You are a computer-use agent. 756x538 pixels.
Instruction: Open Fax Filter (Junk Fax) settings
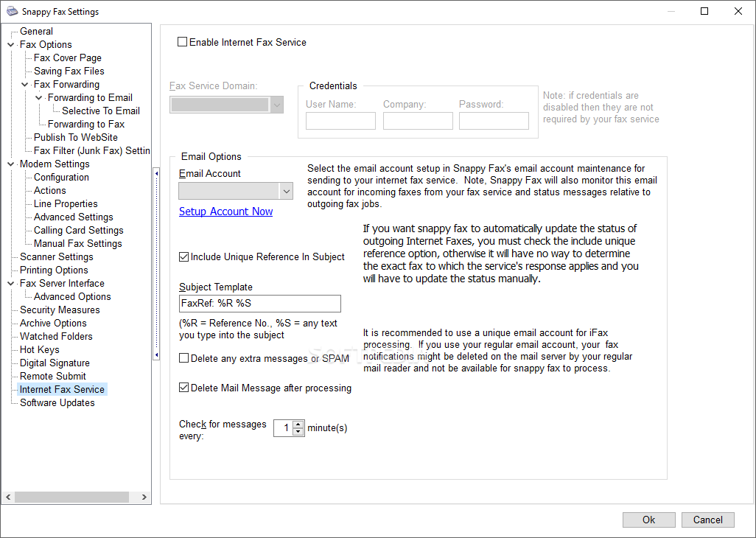point(91,151)
